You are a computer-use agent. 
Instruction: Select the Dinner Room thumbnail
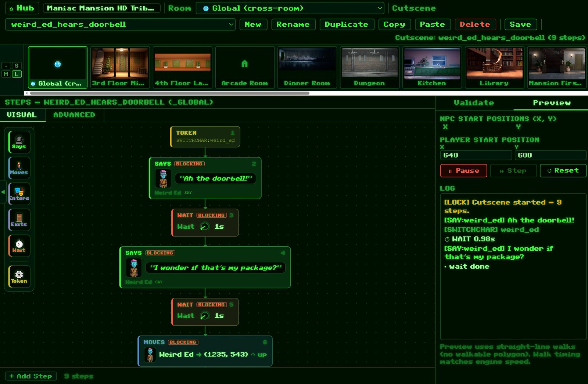(307, 67)
